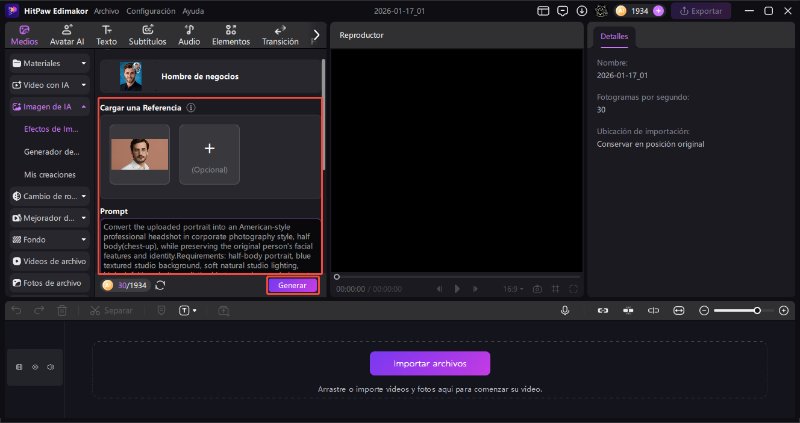The width and height of the screenshot is (800, 423).
Task: Click the freeze frame add icon
Action: click(x=223, y=310)
